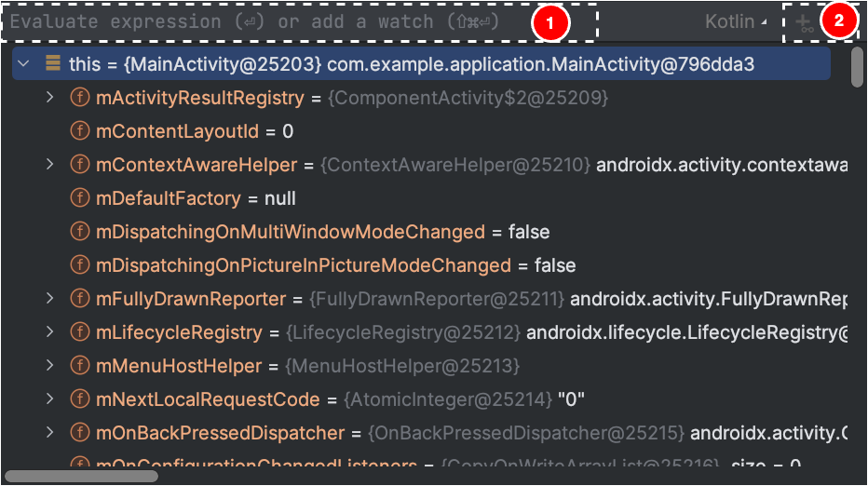This screenshot has height=486, width=868.
Task: Click the field icon beside mActivityResultRegistry
Action: pyautogui.click(x=80, y=98)
